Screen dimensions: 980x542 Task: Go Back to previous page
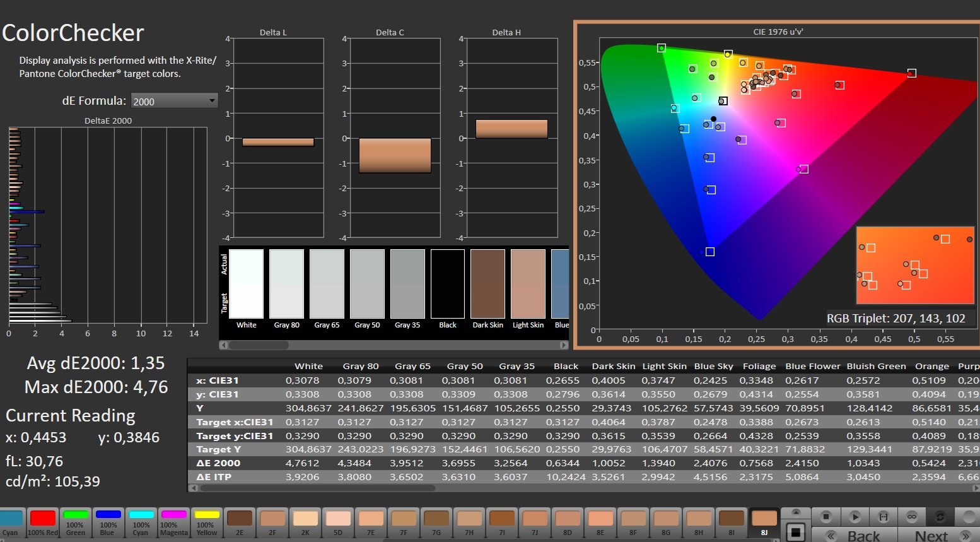point(855,536)
